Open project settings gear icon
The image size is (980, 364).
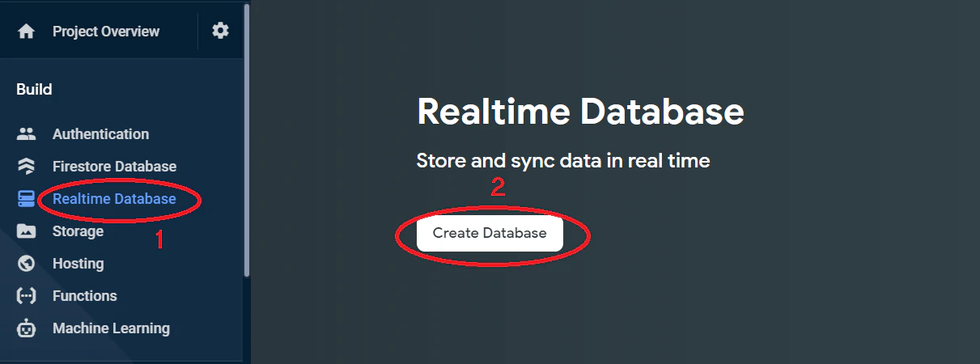pos(221,31)
